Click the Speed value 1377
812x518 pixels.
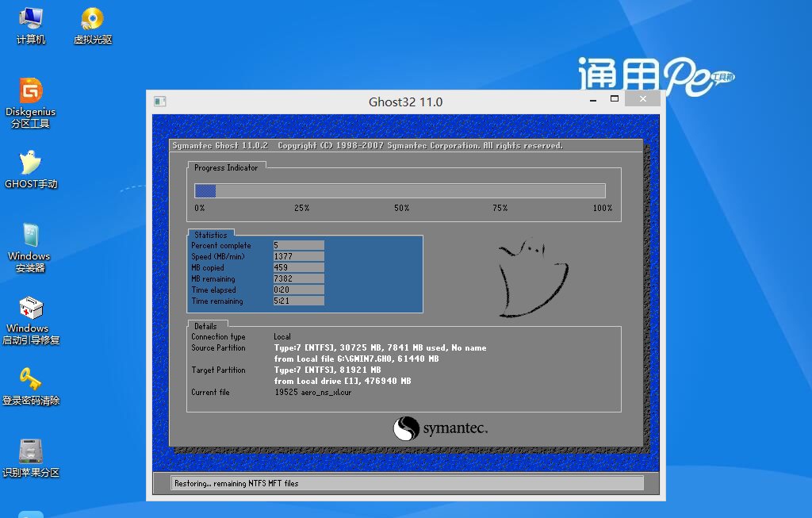click(298, 256)
